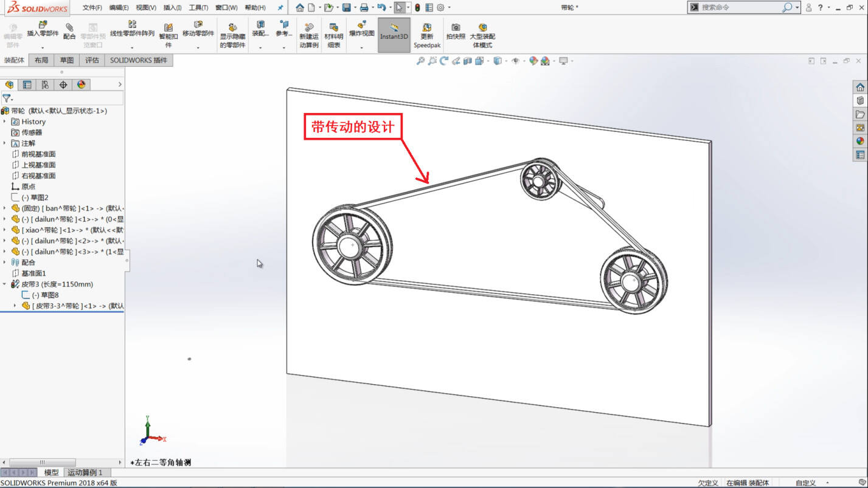Collapse the 皮带3 belt feature node
The height and width of the screenshot is (488, 868).
(x=5, y=284)
